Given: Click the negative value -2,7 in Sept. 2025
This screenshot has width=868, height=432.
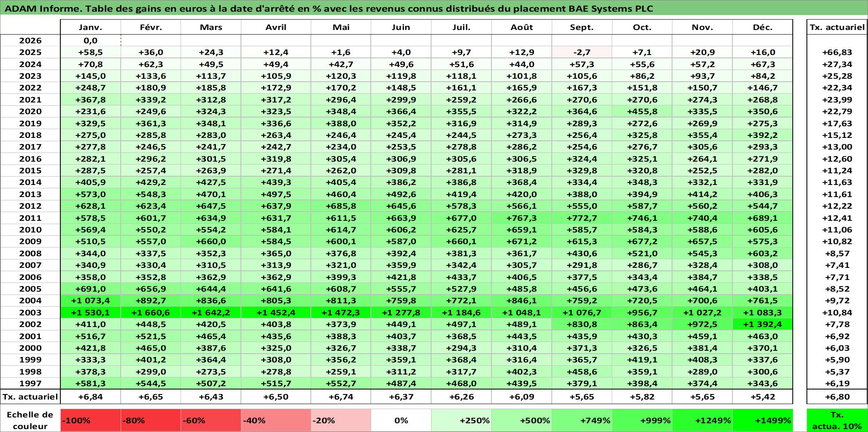Looking at the screenshot, I should coord(582,52).
